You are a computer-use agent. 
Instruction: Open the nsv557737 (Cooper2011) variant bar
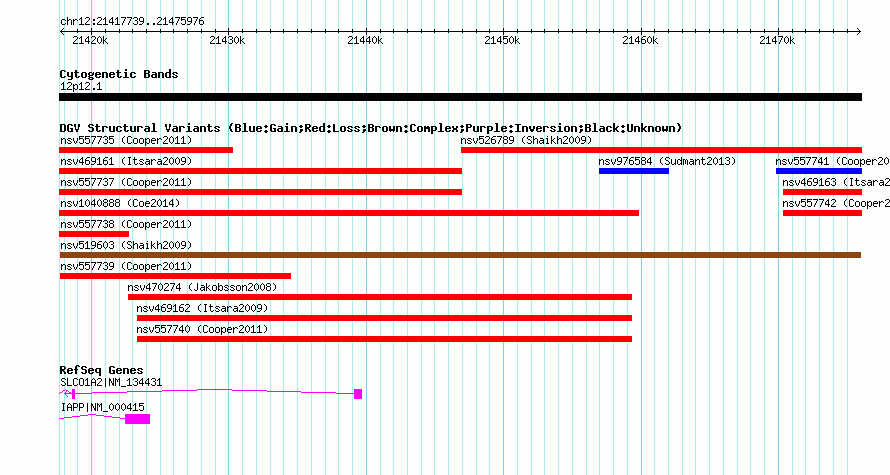[261, 192]
